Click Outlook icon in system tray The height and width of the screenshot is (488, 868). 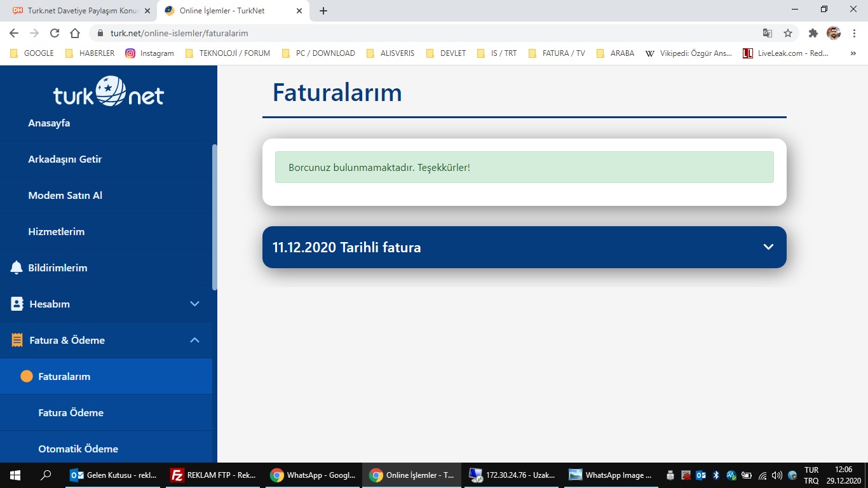coord(701,475)
